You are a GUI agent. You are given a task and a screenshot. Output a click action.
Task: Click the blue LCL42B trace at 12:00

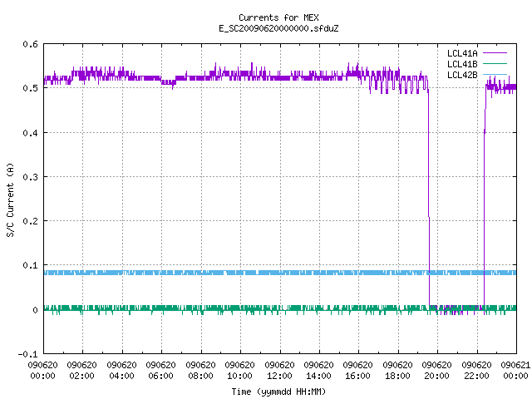280,273
